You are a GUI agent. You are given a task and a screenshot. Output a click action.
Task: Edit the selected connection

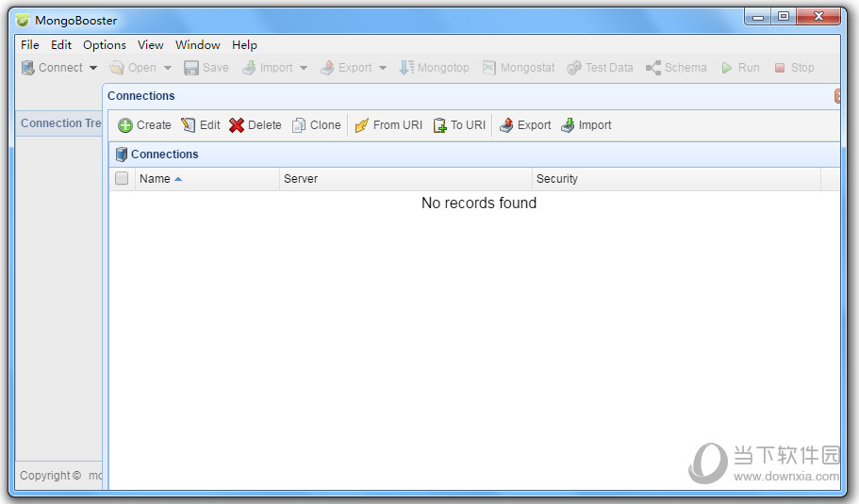point(201,125)
